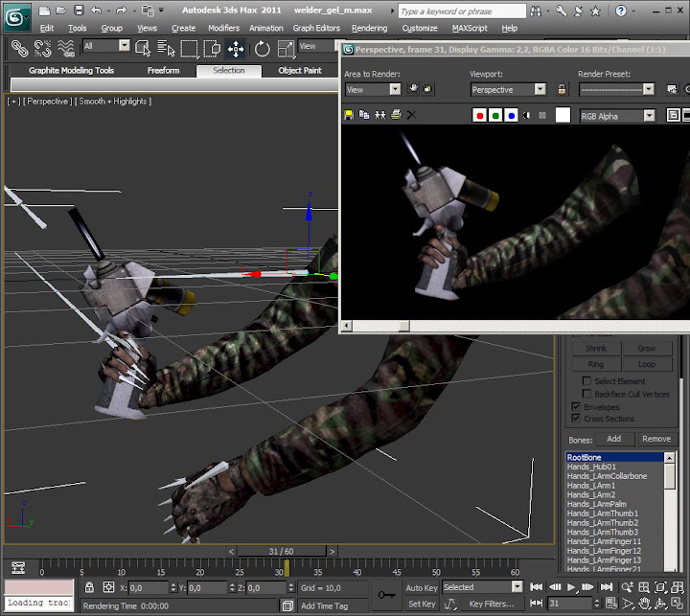Click the Select and Link icon

(19, 49)
